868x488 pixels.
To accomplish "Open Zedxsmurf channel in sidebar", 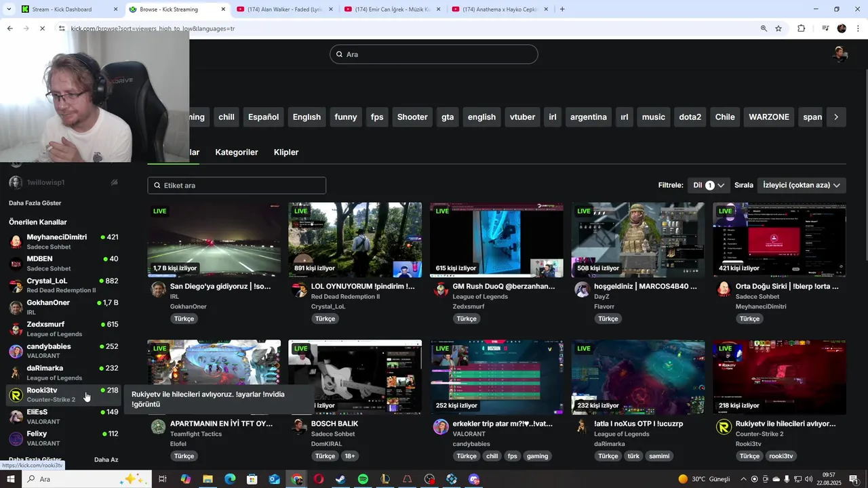I will (x=63, y=329).
